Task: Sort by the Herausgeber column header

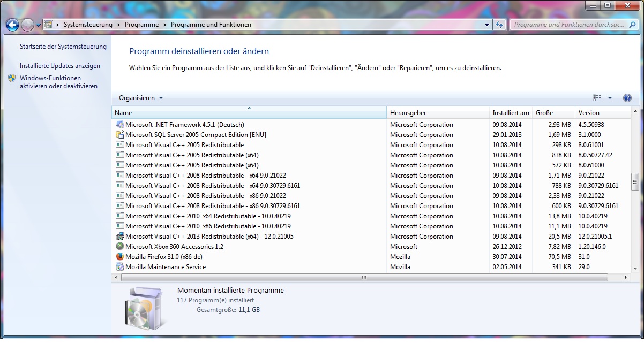Action: (x=438, y=113)
